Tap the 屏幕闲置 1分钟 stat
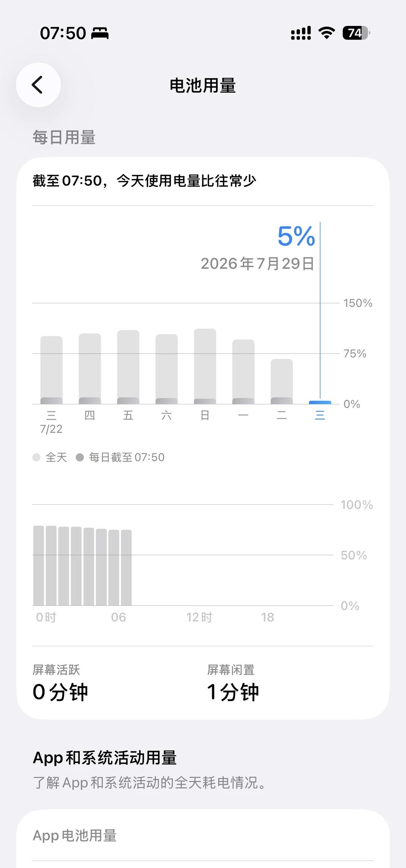Image resolution: width=406 pixels, height=868 pixels. point(233,683)
